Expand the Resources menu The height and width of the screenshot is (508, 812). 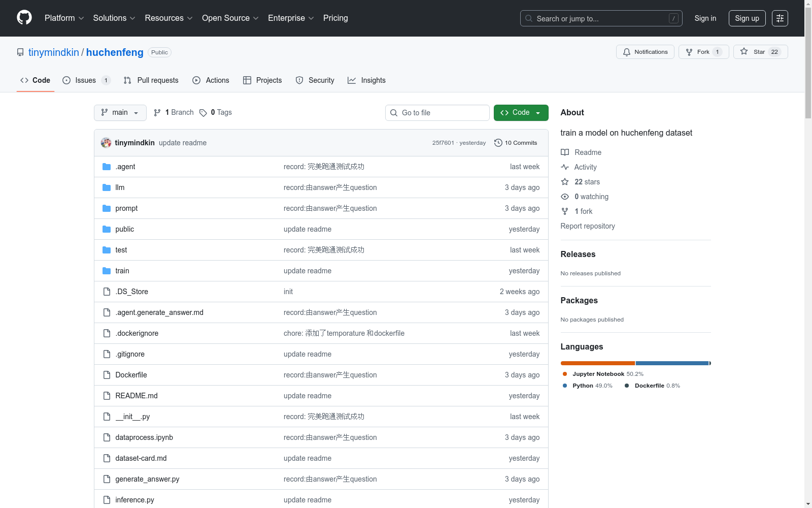click(x=168, y=18)
